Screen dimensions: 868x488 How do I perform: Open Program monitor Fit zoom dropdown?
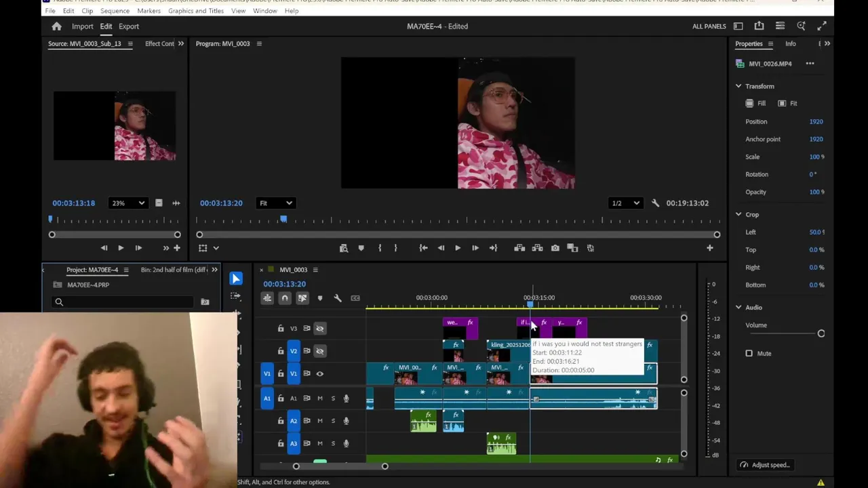click(x=275, y=203)
